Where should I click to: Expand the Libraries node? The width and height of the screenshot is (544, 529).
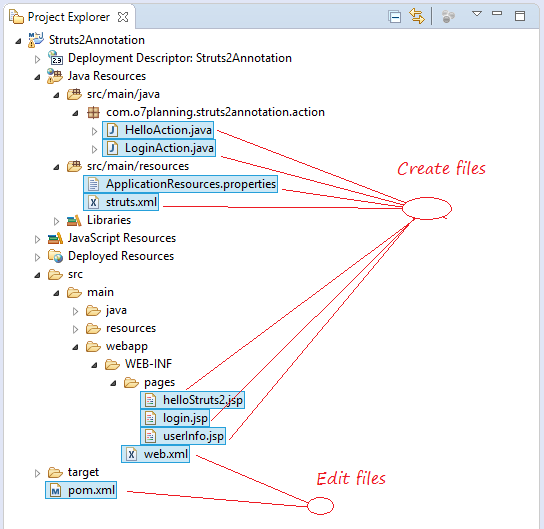tap(56, 221)
